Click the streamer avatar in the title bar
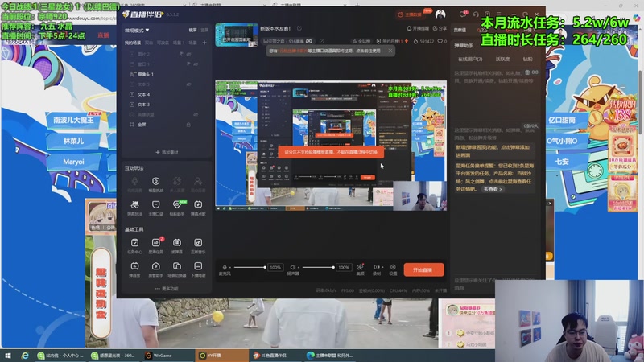Screen dimensions: 644x362 click(x=440, y=14)
